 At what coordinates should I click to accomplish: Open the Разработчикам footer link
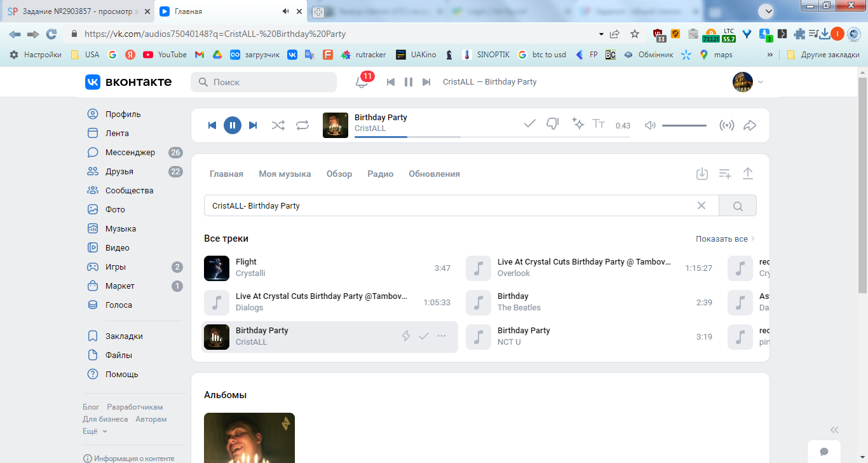tap(135, 407)
